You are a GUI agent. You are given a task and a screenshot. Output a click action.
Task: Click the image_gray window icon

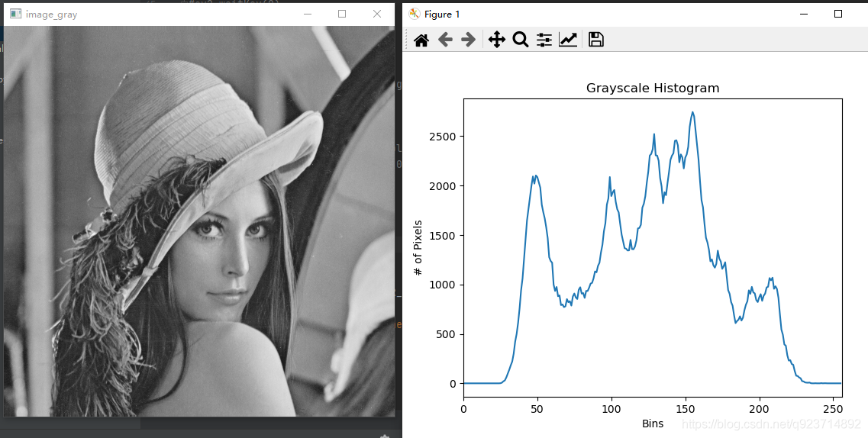(x=15, y=14)
